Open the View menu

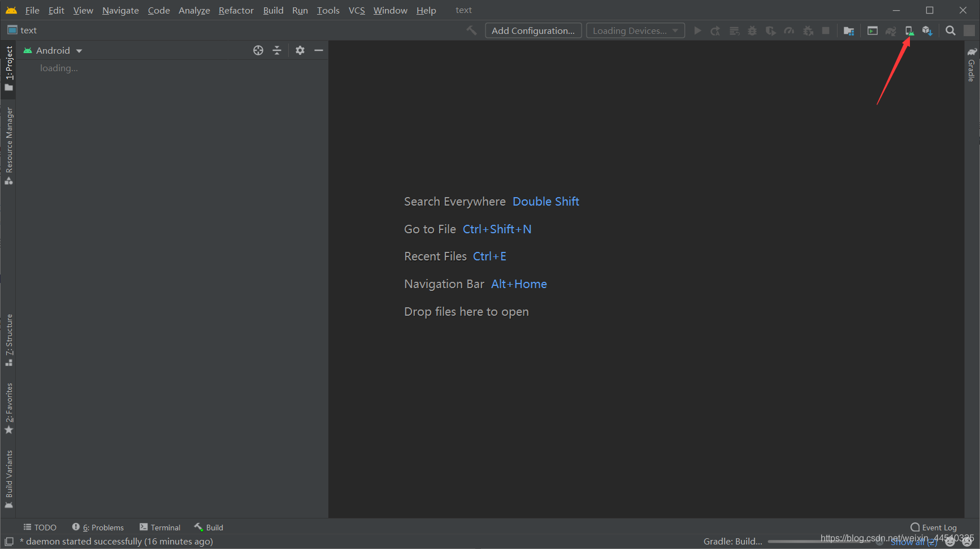point(83,10)
